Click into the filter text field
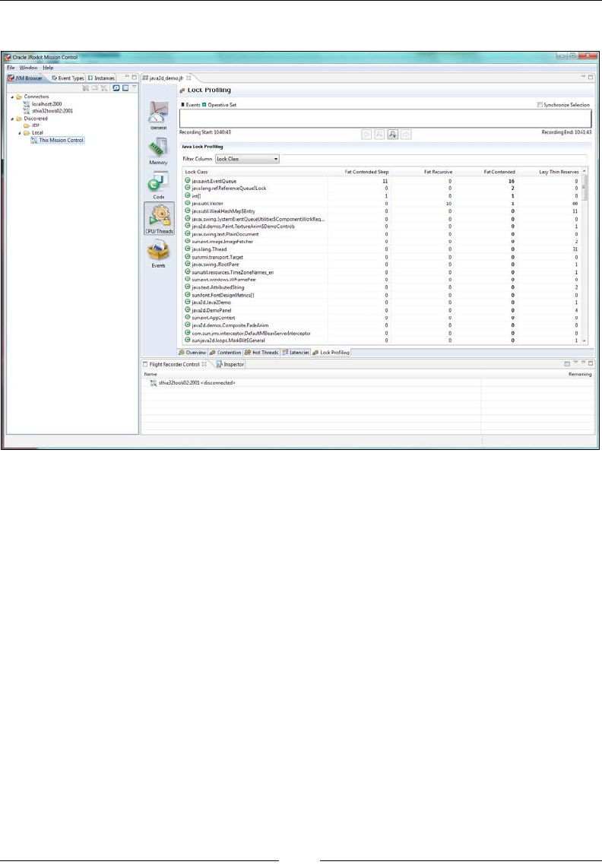 pos(434,159)
